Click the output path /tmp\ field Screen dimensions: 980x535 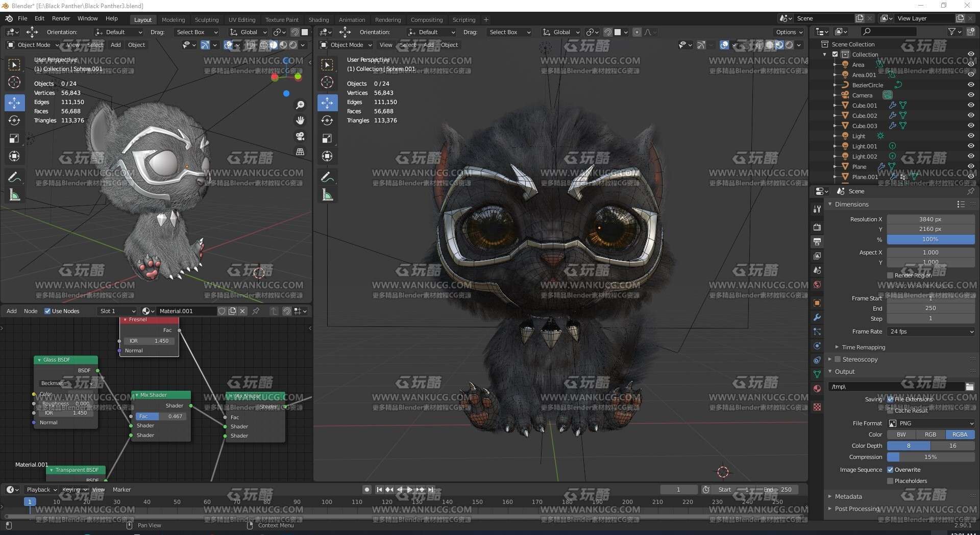tap(896, 387)
